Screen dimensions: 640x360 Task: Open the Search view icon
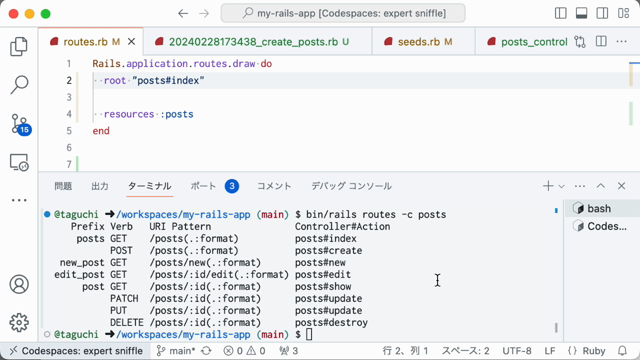(19, 85)
